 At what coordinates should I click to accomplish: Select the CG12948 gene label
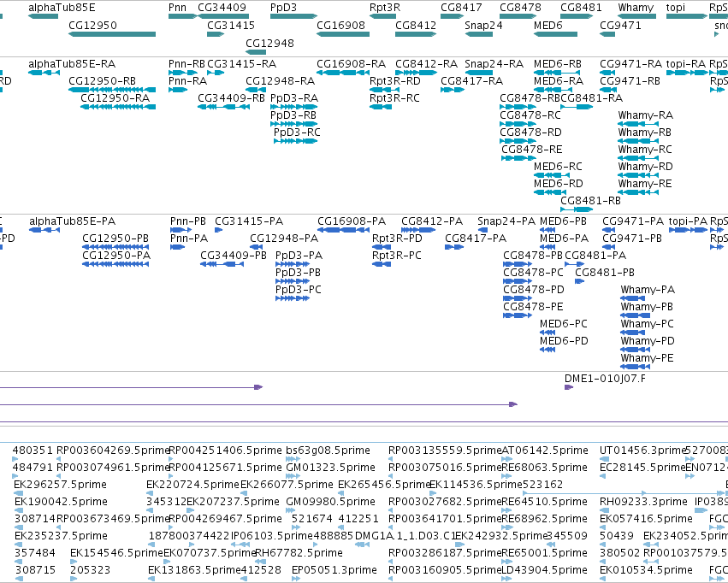click(x=269, y=43)
